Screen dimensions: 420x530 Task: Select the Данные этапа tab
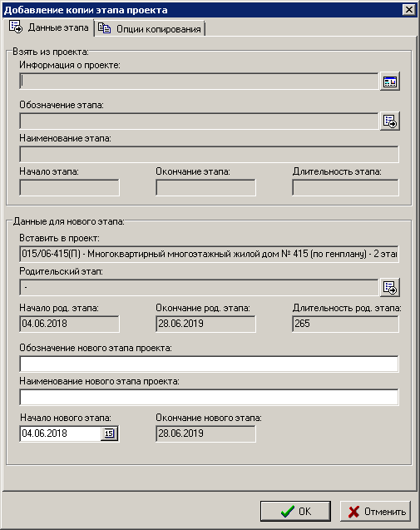pyautogui.click(x=49, y=27)
